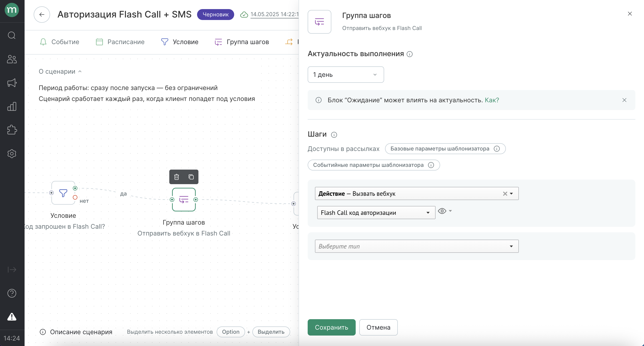Open the Flash Call код авторизации dropdown
This screenshot has width=644, height=346.
376,213
